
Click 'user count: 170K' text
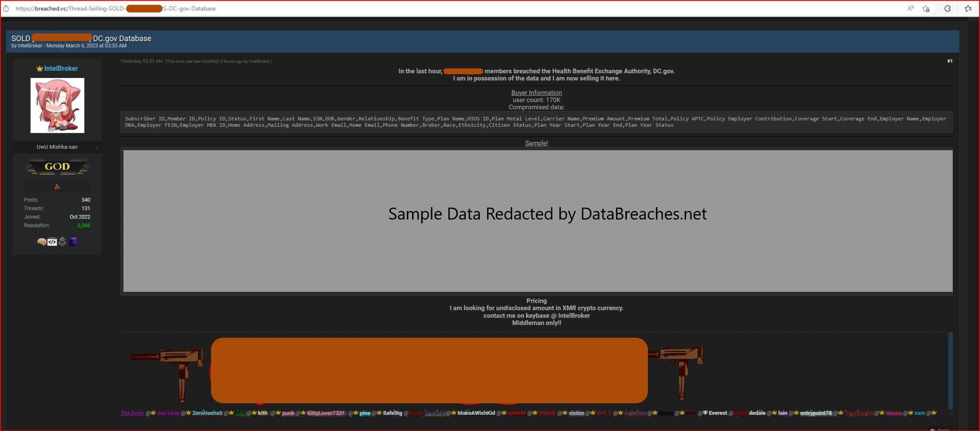point(536,100)
